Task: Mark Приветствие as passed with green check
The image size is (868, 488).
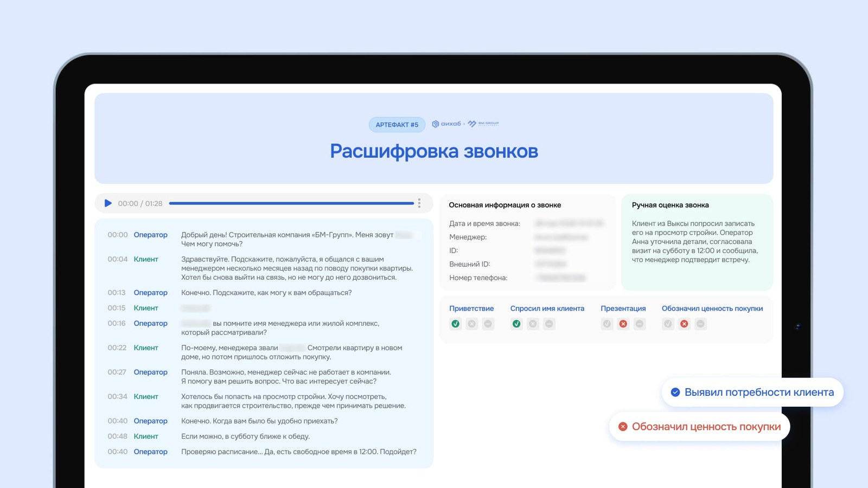Action: [x=456, y=324]
